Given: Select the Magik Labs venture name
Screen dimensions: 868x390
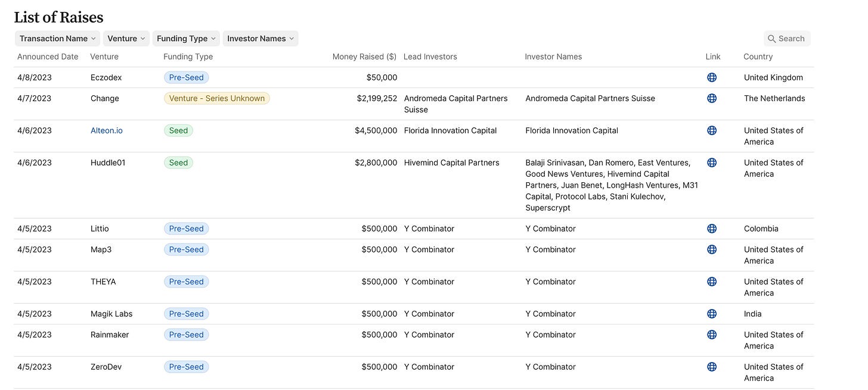Looking at the screenshot, I should (111, 314).
